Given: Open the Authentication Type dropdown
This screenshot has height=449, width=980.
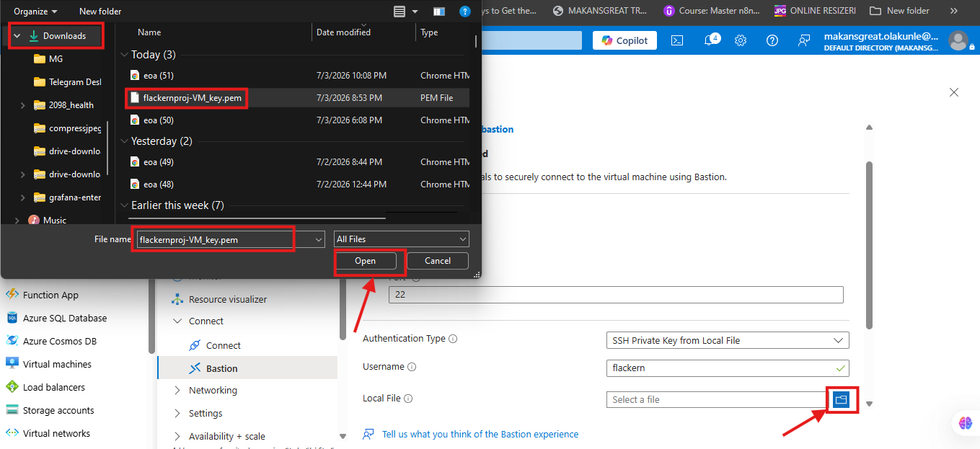Looking at the screenshot, I should point(728,340).
